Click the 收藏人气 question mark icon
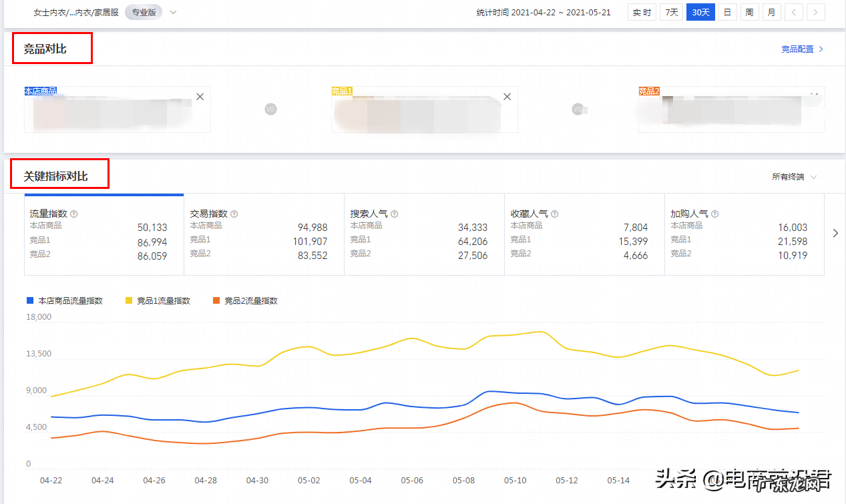Screen dimensions: 846x504 555,214
